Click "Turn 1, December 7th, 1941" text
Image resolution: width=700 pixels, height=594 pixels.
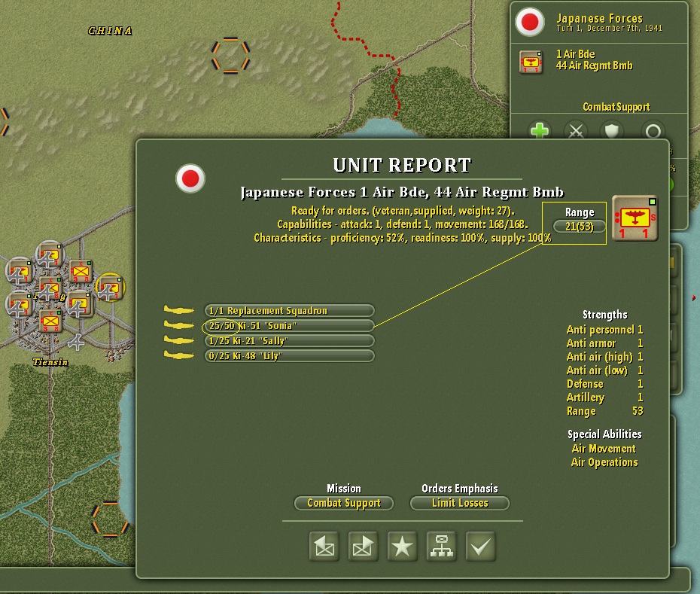[x=610, y=28]
